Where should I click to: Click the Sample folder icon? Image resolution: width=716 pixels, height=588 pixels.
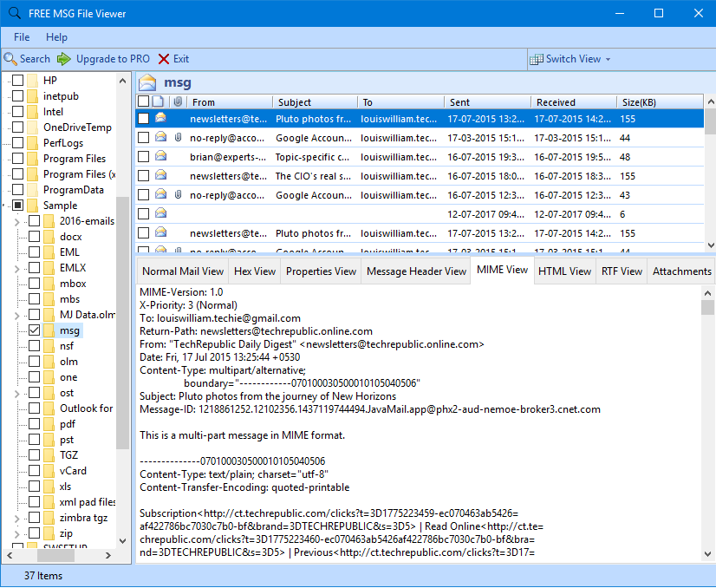point(32,206)
